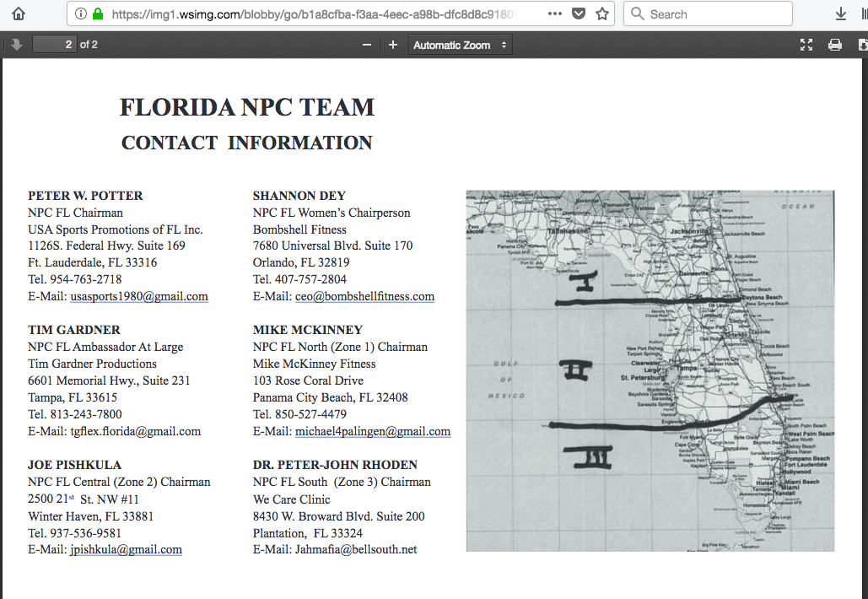Click the name DR. PETER-JOHN RHODEN

(x=335, y=465)
